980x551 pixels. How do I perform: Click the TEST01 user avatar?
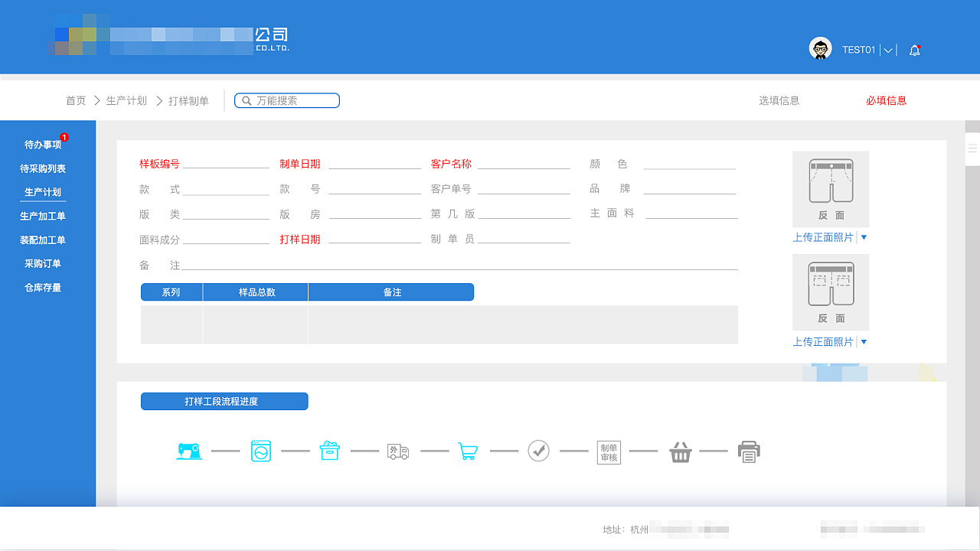coord(820,49)
